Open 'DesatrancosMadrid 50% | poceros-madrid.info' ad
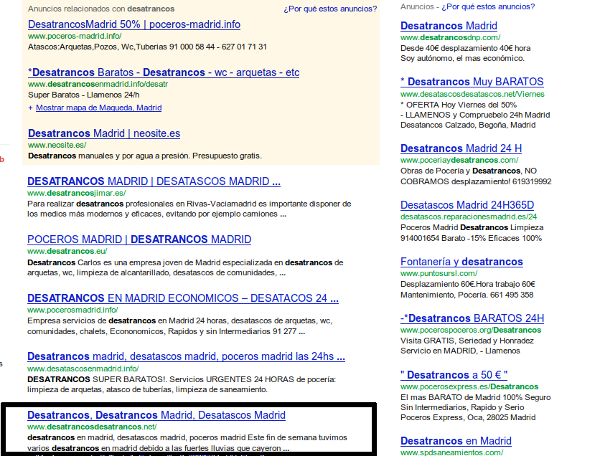Viewport: 600px width, 456px height. (x=134, y=24)
